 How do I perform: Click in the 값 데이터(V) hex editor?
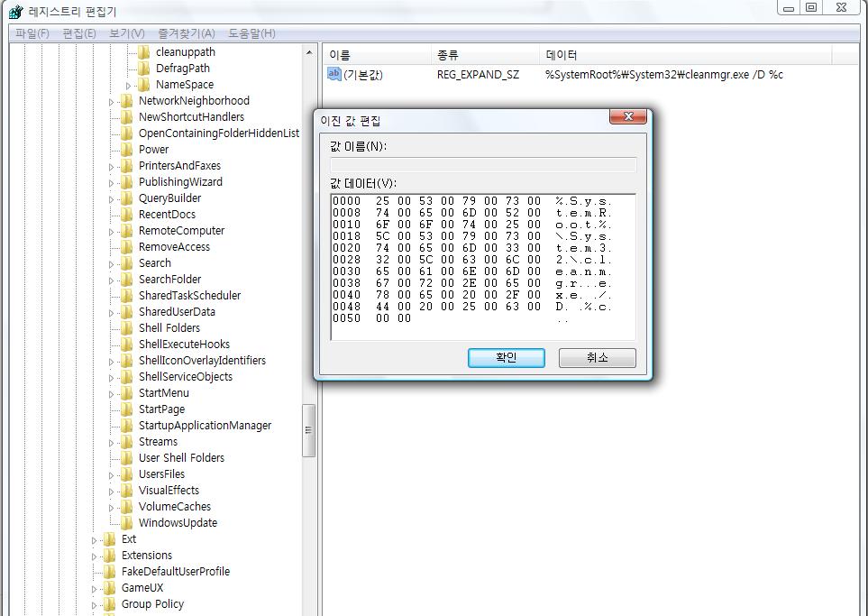coord(483,266)
